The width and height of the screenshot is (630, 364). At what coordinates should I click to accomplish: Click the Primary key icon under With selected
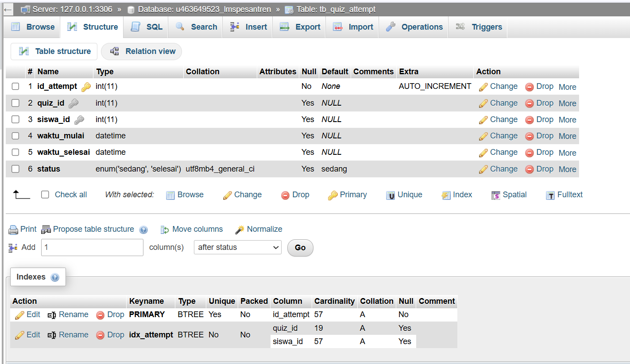click(332, 195)
